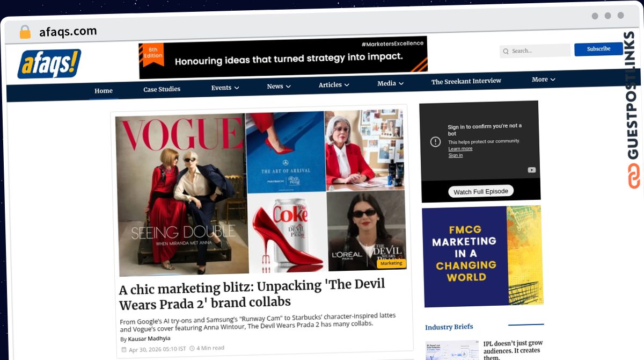Screen dimensions: 644x360
Task: Click the Vogue collage article image
Action: click(261, 193)
